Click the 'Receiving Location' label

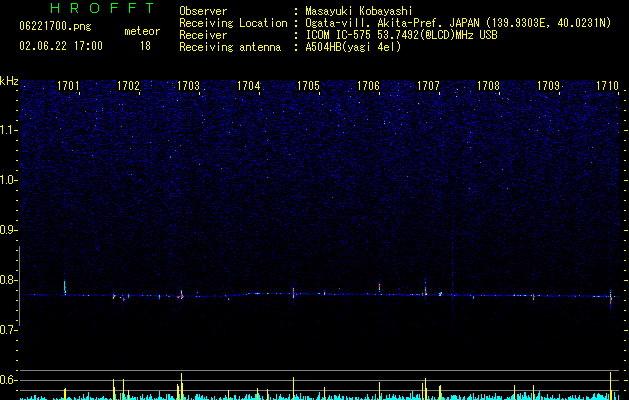(233, 23)
